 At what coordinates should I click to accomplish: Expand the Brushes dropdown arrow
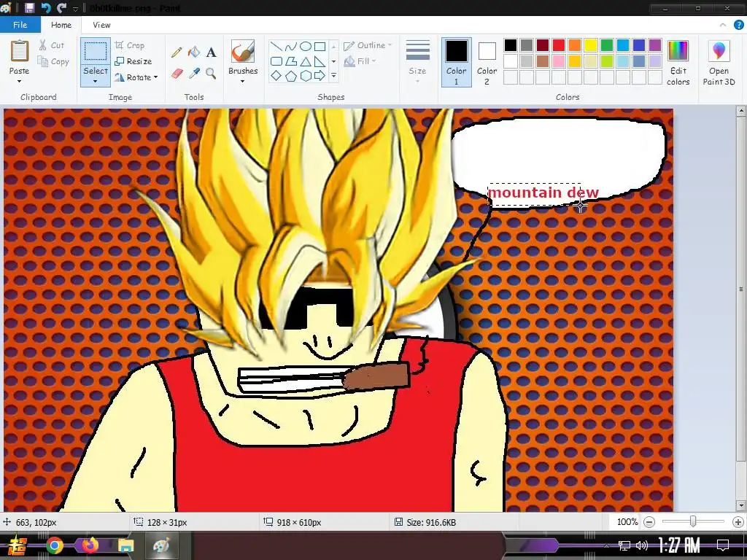click(243, 82)
